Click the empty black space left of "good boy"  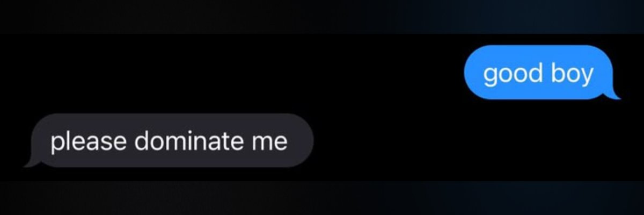pos(231,73)
